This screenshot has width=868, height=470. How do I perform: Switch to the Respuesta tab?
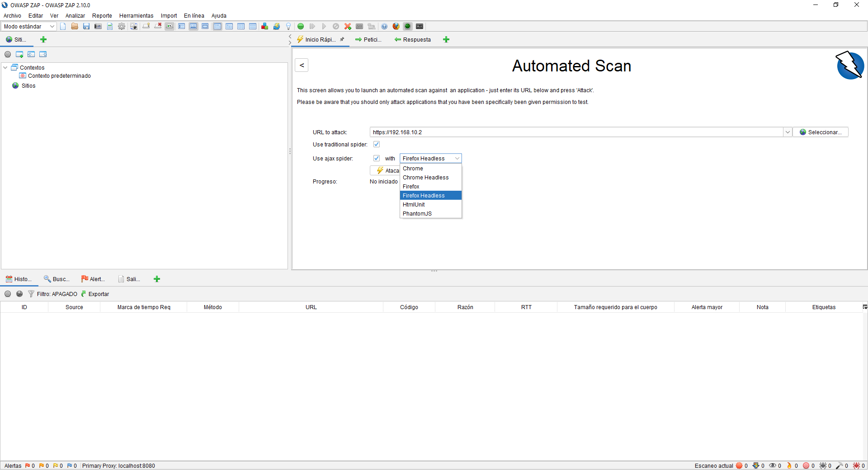click(x=413, y=40)
